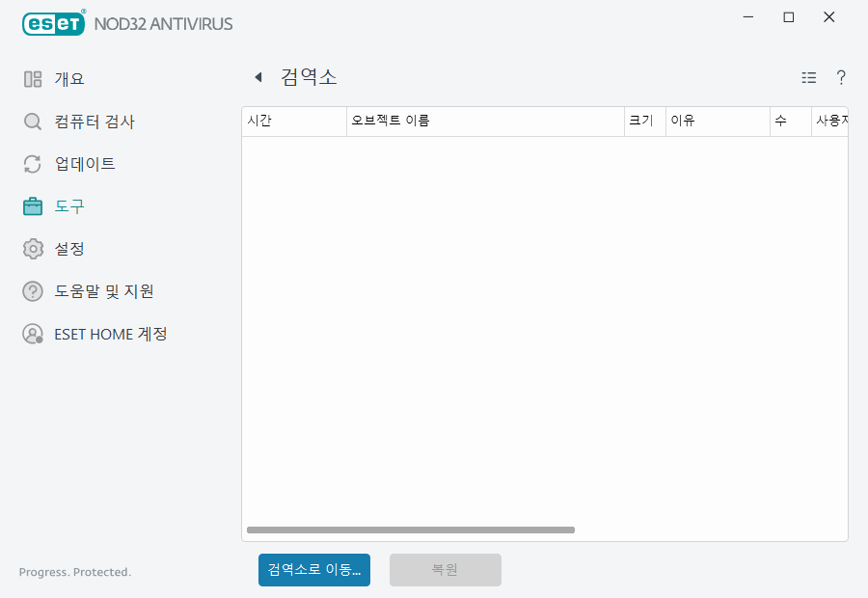Viewport: 868px width, 598px height.
Task: Sort the quarantine list by 시간 column
Action: pyautogui.click(x=289, y=121)
